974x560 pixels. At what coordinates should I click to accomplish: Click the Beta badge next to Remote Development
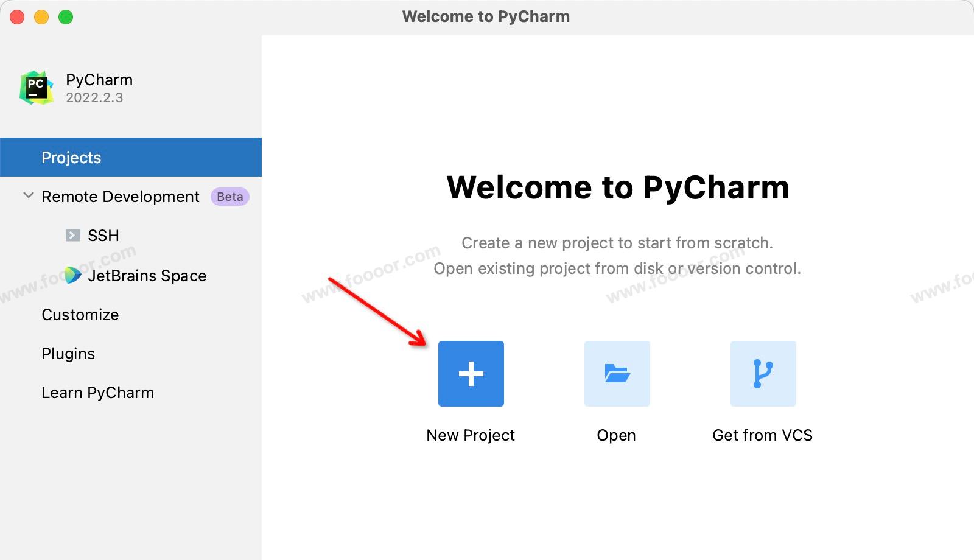(229, 197)
